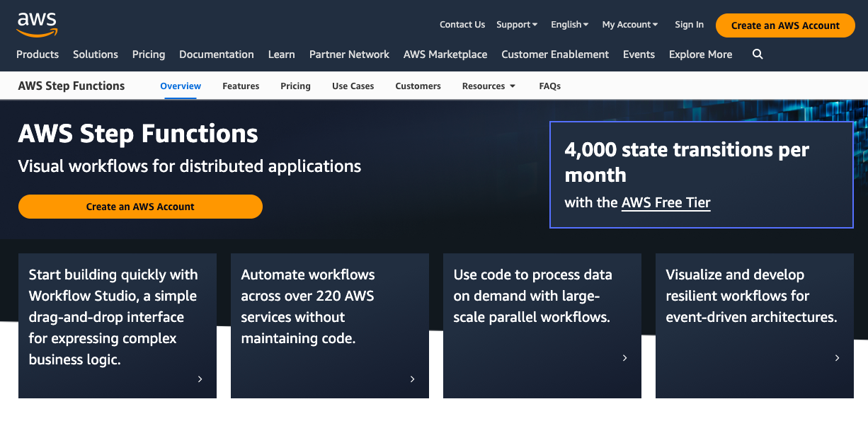Screen dimensions: 868x433
Task: Open Partner Network menu
Action: pos(349,54)
